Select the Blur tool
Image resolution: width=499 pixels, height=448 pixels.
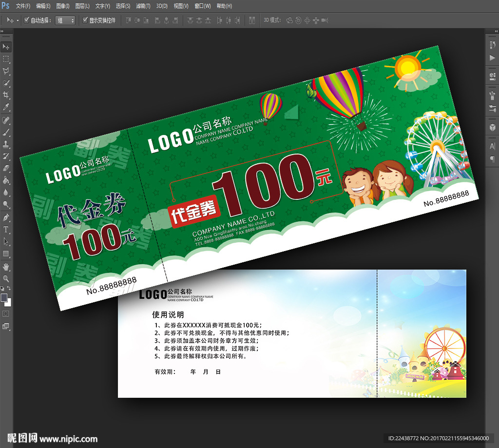point(6,193)
